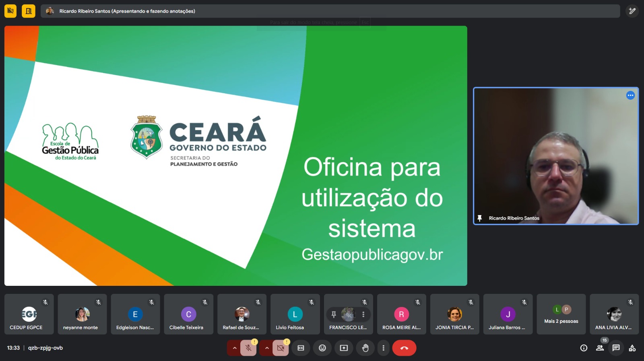Select neyanne monte participant thumbnail
Image resolution: width=644 pixels, height=361 pixels.
point(82,314)
